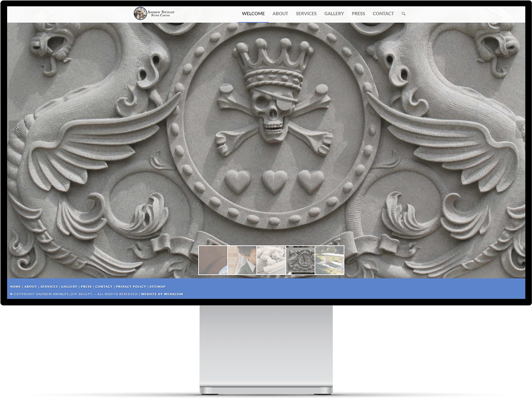Select the lion sculpture carousel thumbnail
Viewport: 532px width, 398px height.
pos(271,260)
